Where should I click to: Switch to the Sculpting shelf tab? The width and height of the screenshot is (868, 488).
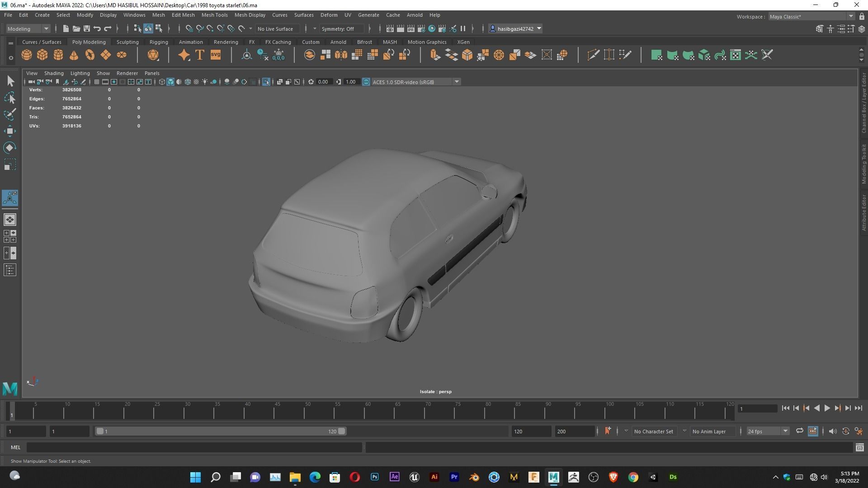[x=127, y=42]
